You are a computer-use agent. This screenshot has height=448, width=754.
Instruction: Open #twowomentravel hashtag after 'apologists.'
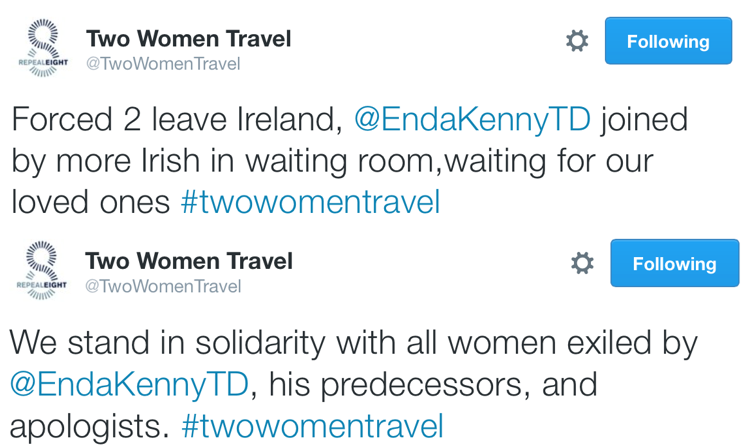(x=312, y=426)
